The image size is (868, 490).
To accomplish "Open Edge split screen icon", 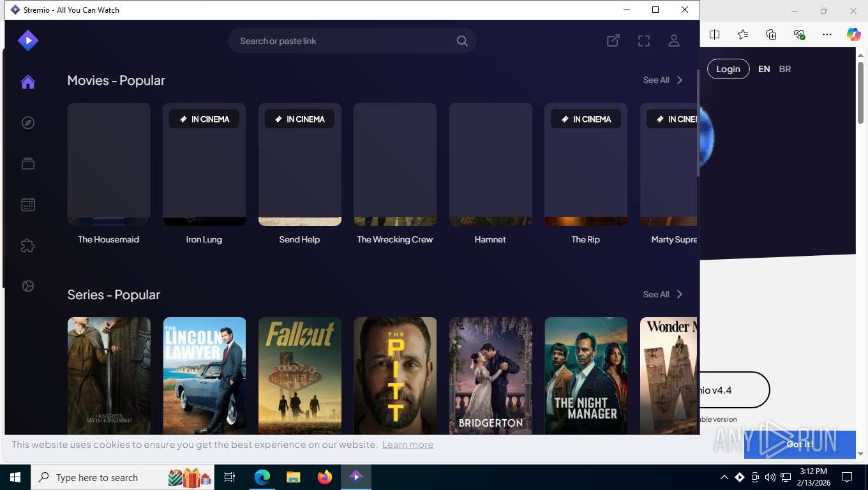I will 714,34.
